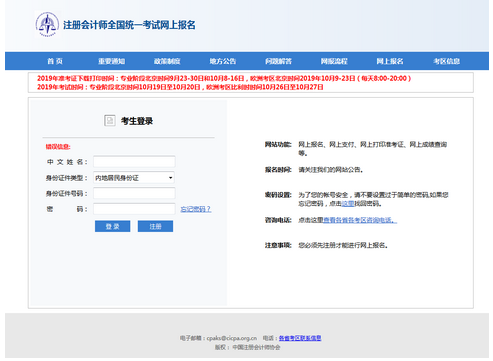
Task: Open the 重要通知 navigation item
Action: 111,61
